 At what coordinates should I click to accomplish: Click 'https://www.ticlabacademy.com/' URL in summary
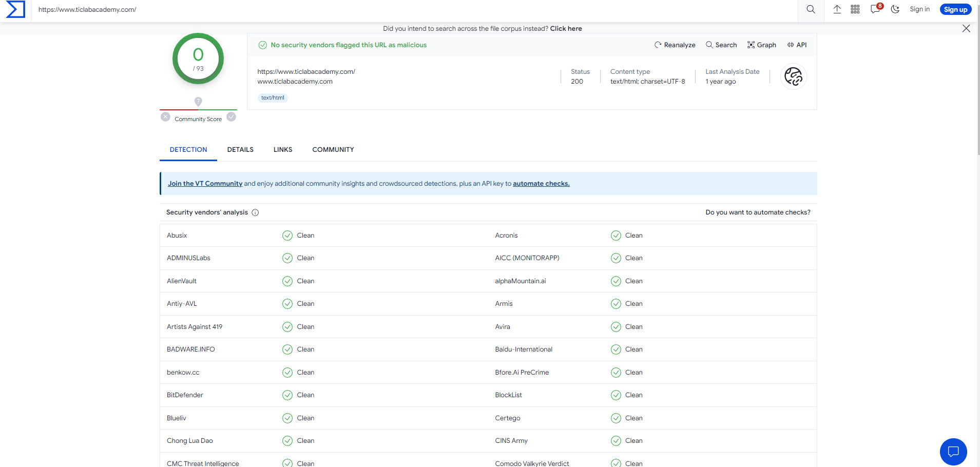306,72
